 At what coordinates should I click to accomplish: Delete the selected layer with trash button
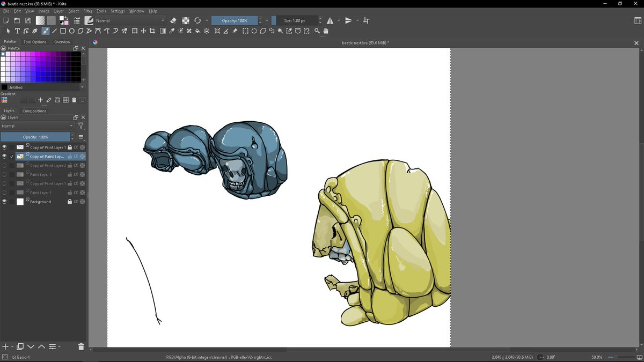pyautogui.click(x=81, y=347)
